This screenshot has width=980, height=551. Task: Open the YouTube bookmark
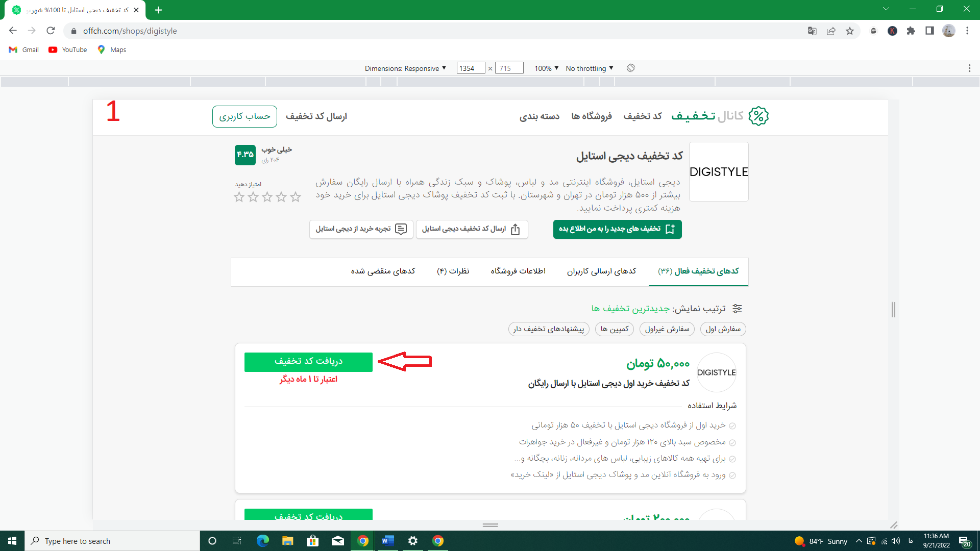(x=67, y=49)
